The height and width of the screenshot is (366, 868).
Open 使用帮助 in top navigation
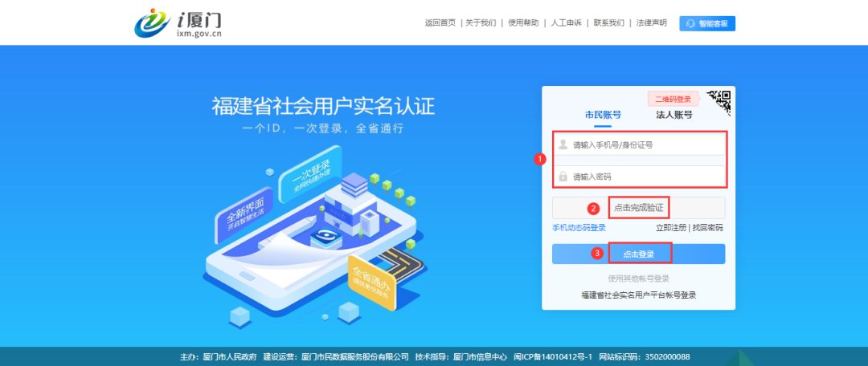pos(523,23)
